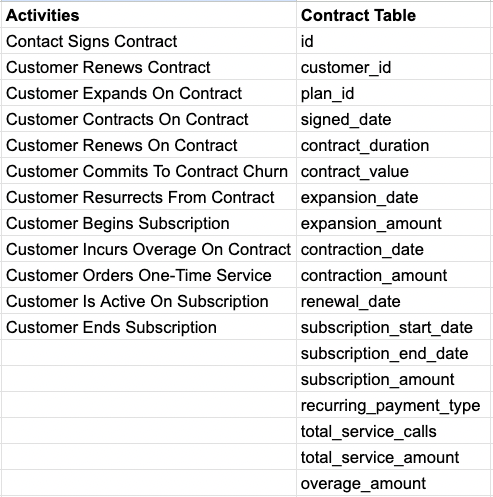
Task: Select the Activities header cell
Action: click(149, 15)
